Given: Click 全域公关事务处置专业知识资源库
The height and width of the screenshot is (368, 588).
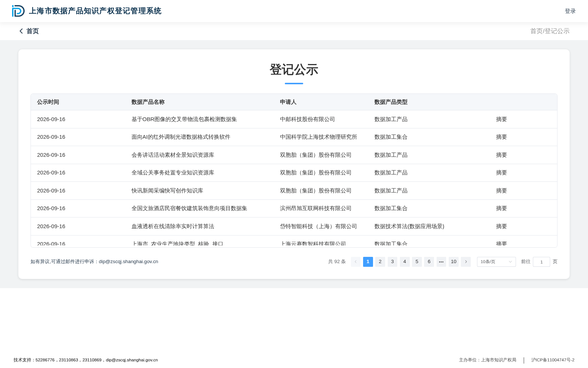Looking at the screenshot, I should click(x=173, y=173).
